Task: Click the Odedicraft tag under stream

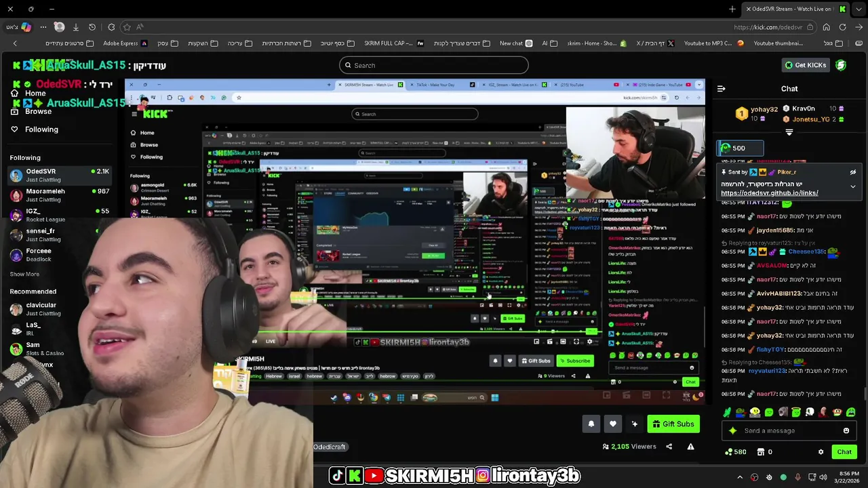Action: (330, 447)
